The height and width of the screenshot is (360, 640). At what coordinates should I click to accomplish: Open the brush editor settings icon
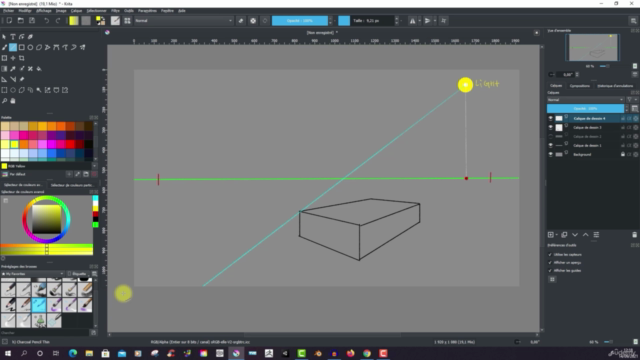pyautogui.click(x=116, y=20)
